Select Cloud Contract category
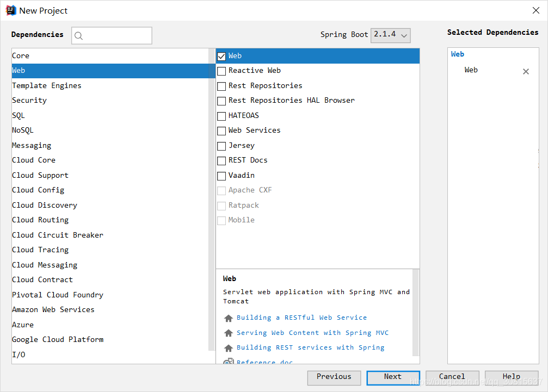The width and height of the screenshot is (548, 392). [110, 280]
